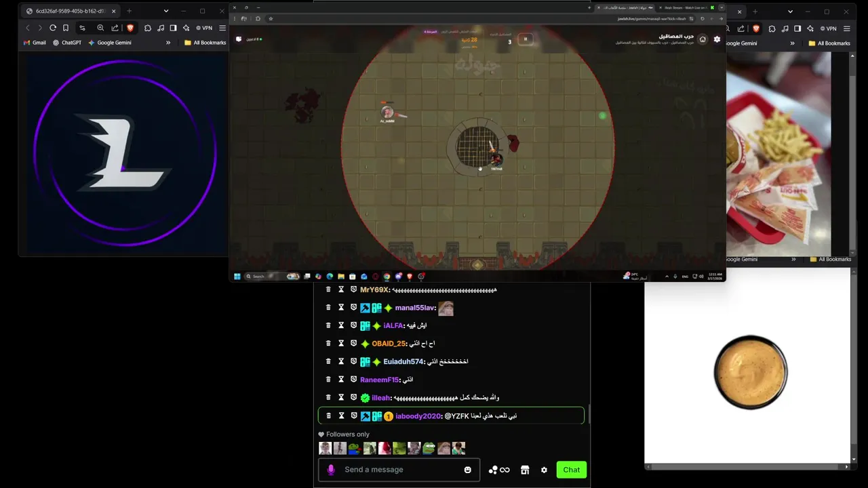
Task: Open Brave Shields lion icon in the left browser
Action: pyautogui.click(x=130, y=28)
